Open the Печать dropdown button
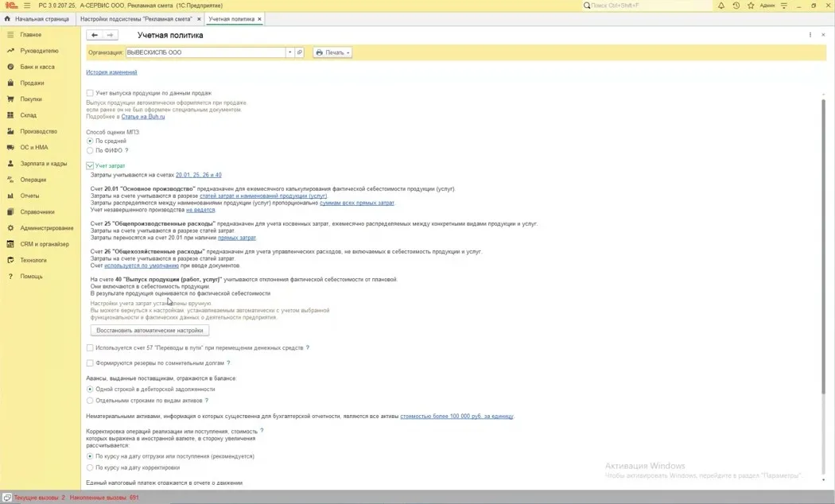This screenshot has width=835, height=504. [332, 52]
